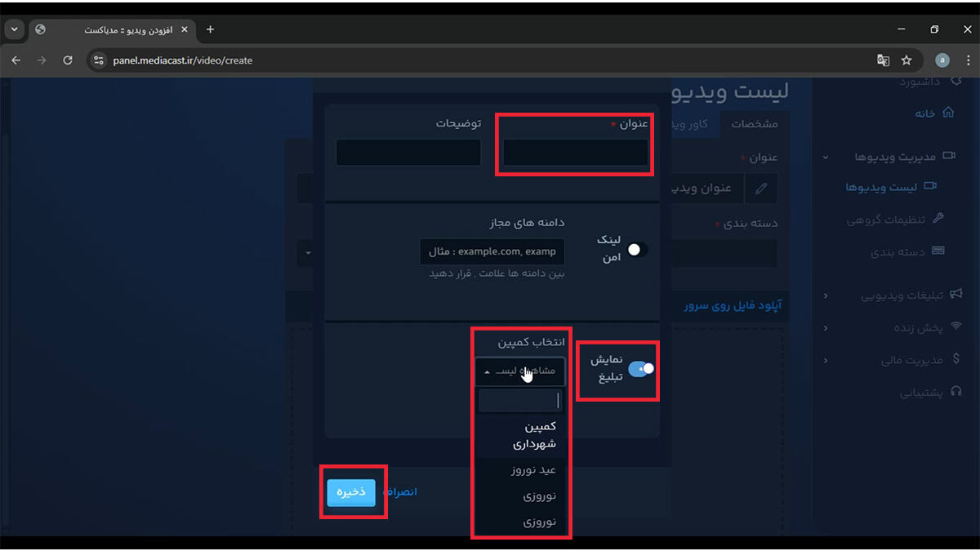Collapse the مدیریت ویدیوها sidebar section arrow

[825, 157]
